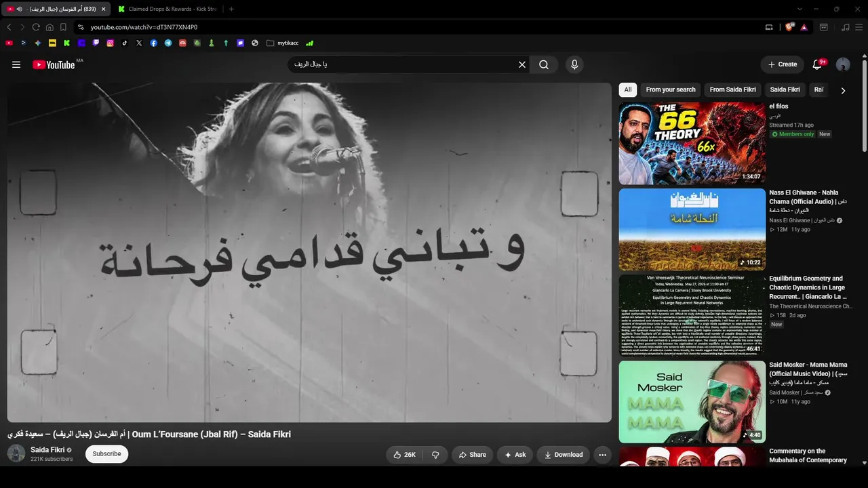Open YouTube notifications bell
This screenshot has height=488, width=868.
click(x=817, y=64)
